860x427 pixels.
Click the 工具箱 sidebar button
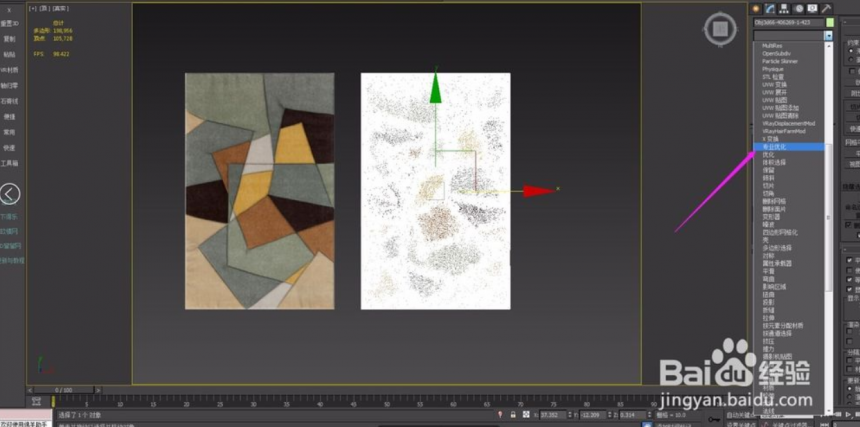click(x=10, y=163)
